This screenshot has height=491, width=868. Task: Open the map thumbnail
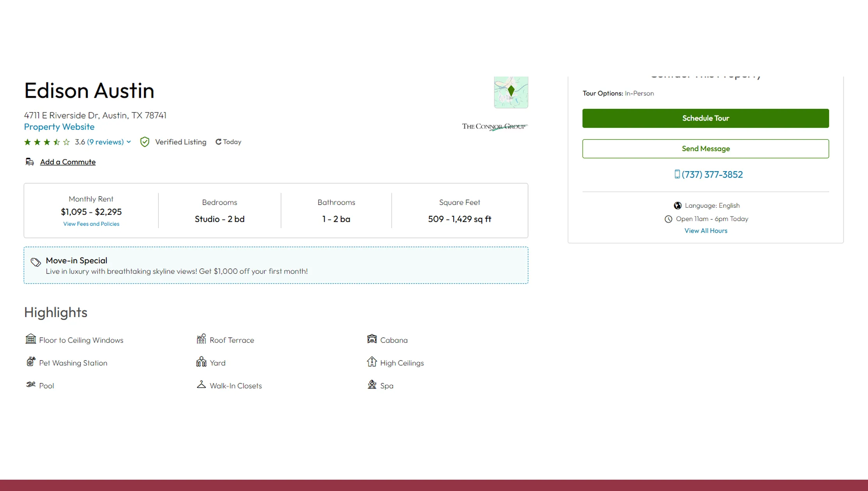coord(511,92)
